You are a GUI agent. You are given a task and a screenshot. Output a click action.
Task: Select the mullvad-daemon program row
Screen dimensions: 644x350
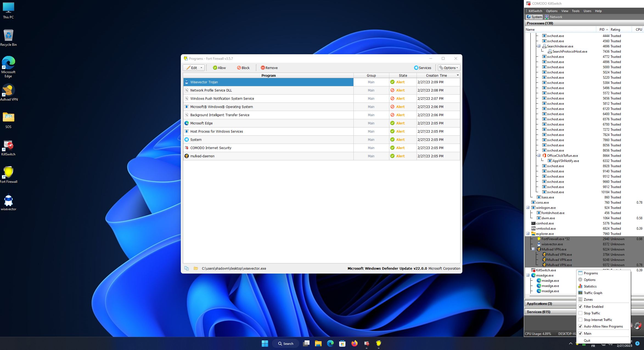322,156
